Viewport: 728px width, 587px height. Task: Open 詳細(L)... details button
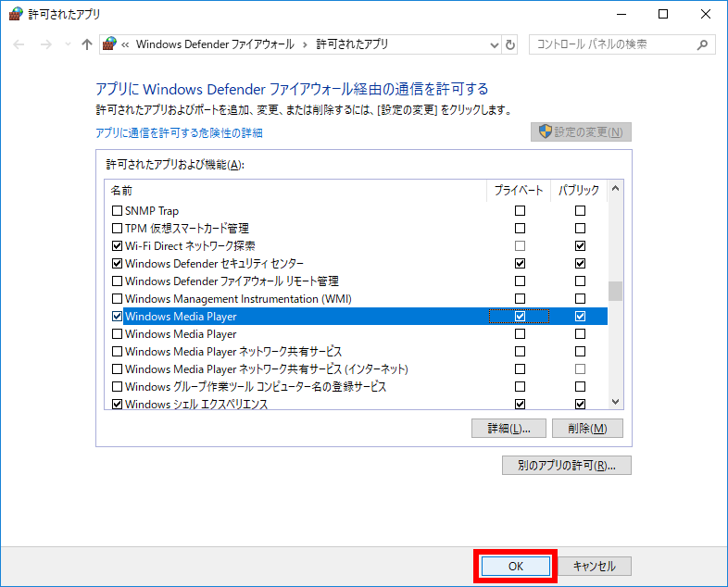click(508, 429)
